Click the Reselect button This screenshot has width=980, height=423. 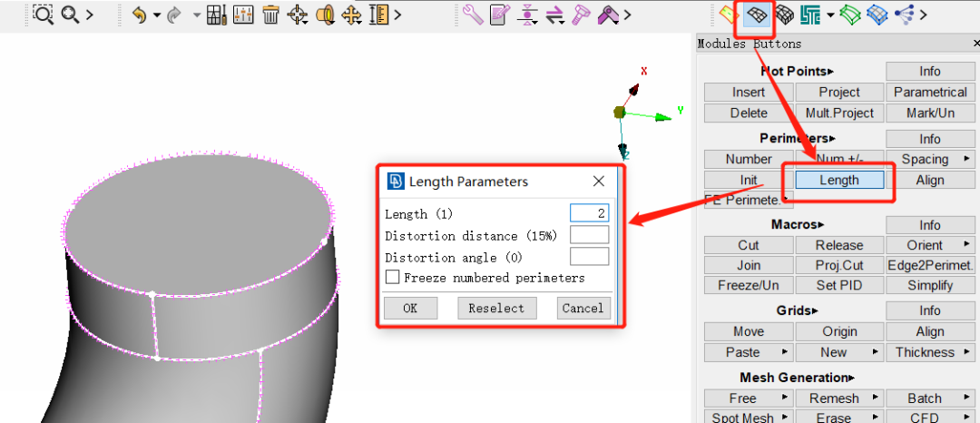click(496, 308)
